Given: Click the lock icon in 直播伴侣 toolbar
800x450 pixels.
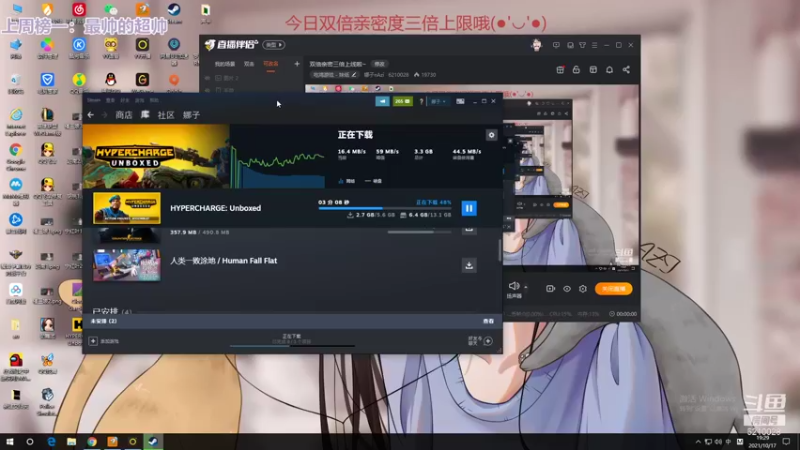Looking at the screenshot, I should tap(576, 70).
